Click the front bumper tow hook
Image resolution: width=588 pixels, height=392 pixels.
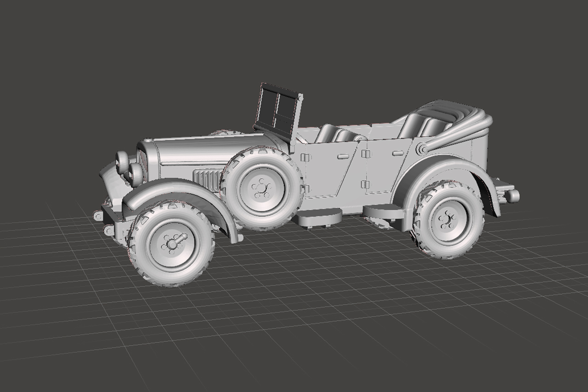pyautogui.click(x=98, y=215)
